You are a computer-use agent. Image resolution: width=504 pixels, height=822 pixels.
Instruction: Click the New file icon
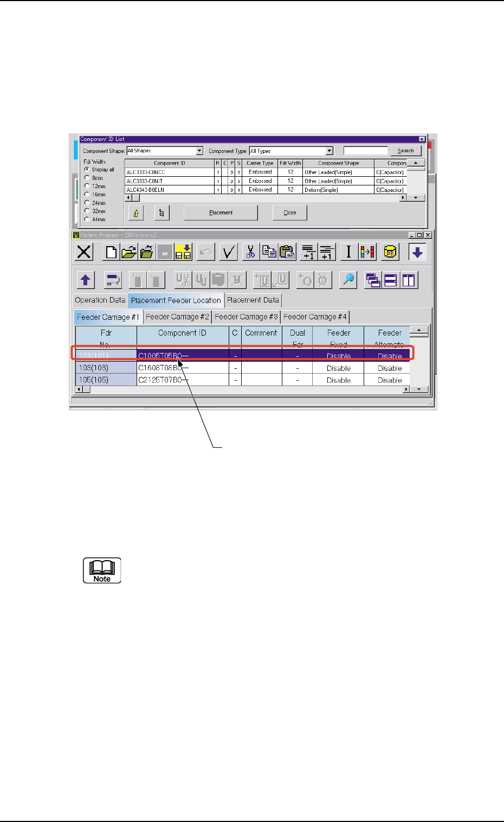coord(111,252)
